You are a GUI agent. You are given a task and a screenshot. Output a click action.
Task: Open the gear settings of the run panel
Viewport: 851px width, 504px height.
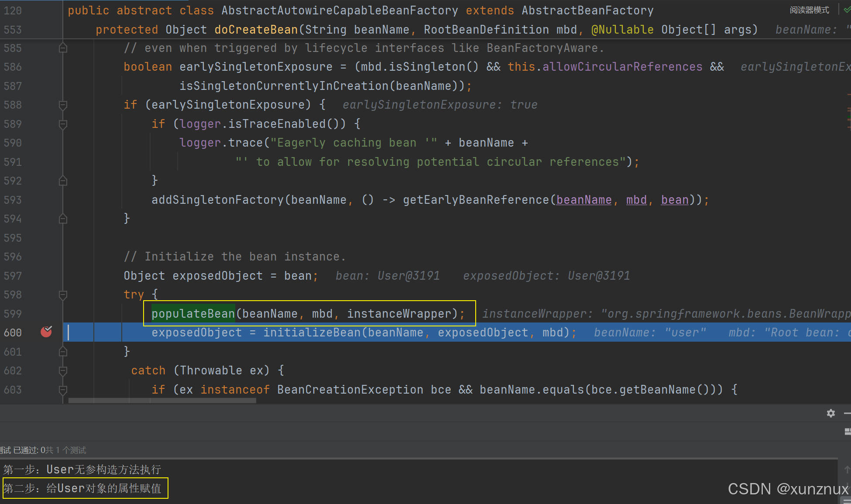click(831, 413)
